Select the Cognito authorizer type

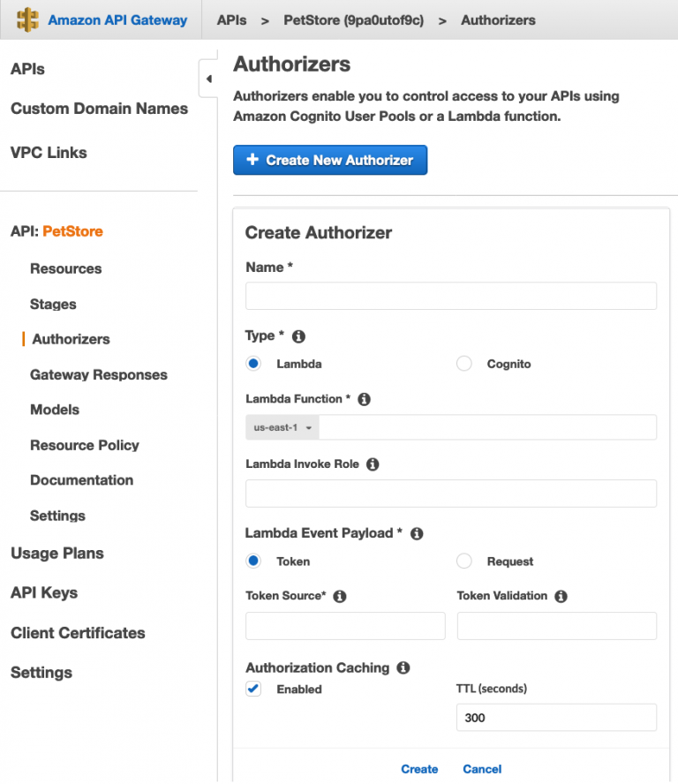pyautogui.click(x=463, y=363)
